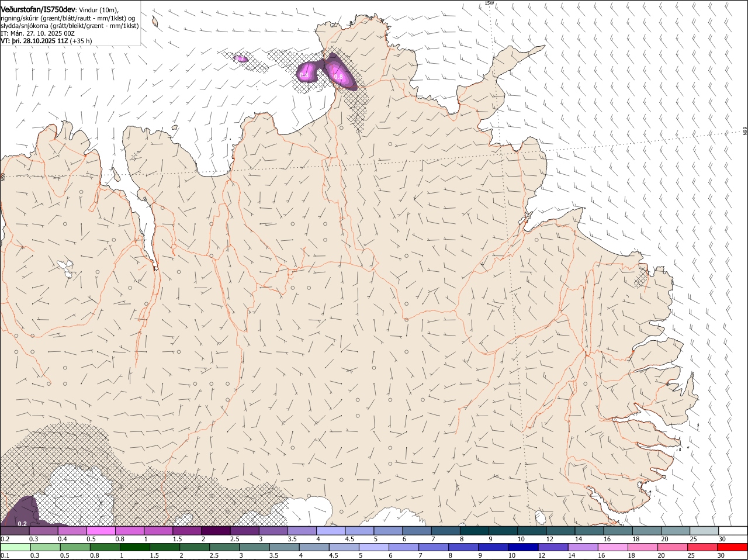The image size is (748, 560).
Task: Select upper legend white swatch after 30
Action: click(x=733, y=531)
